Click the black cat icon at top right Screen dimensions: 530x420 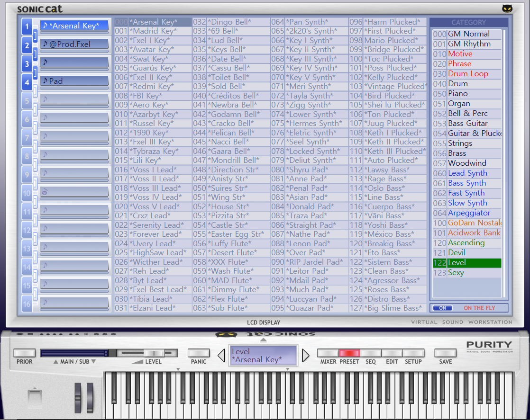pyautogui.click(x=507, y=9)
